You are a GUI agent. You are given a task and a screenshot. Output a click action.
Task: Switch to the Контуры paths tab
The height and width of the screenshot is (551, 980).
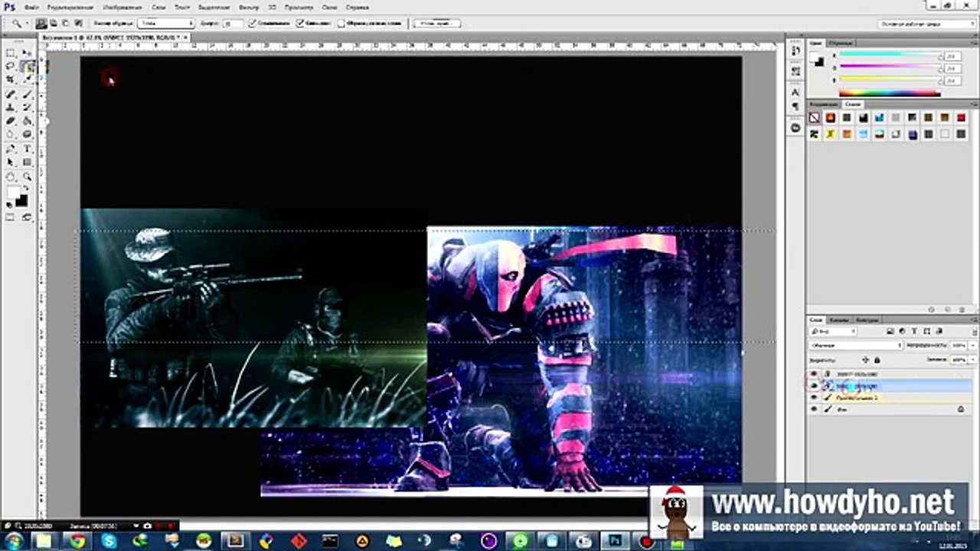[866, 319]
